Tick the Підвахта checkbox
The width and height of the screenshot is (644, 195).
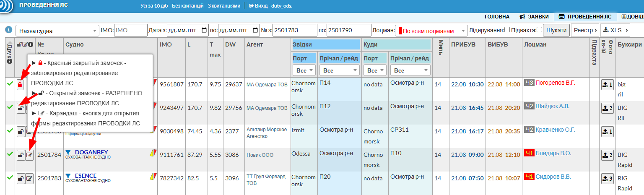coord(539,30)
